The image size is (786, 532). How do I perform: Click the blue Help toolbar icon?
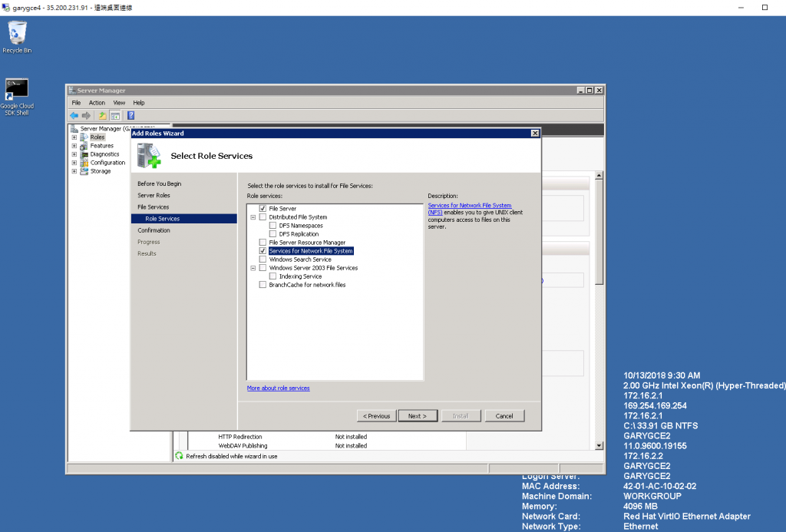(x=130, y=116)
